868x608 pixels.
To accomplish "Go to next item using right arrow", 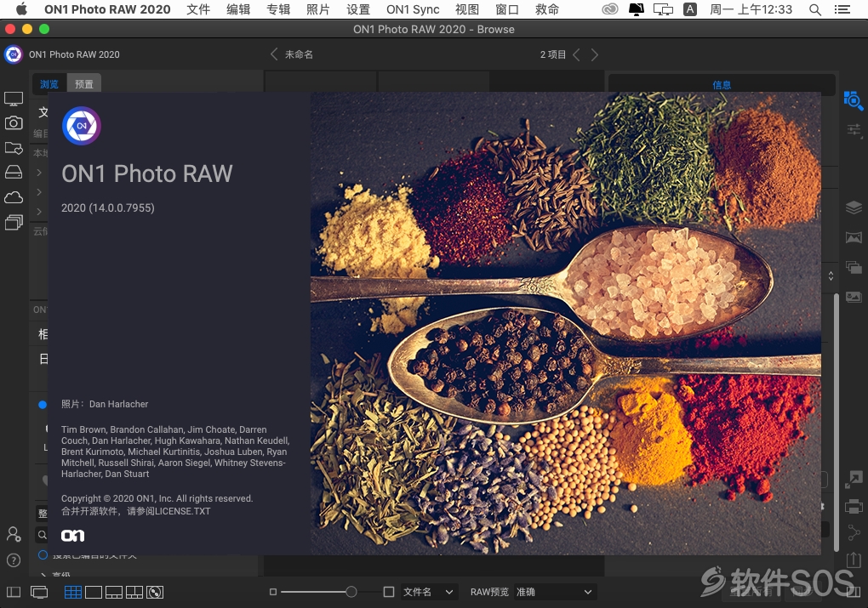I will pyautogui.click(x=595, y=54).
